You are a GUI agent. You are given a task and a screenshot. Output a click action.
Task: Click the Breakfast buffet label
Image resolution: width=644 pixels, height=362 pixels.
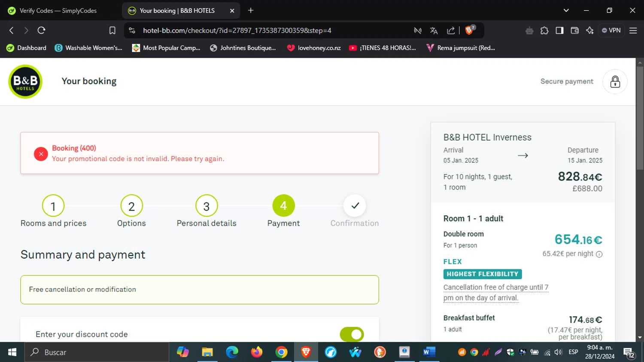(x=469, y=318)
